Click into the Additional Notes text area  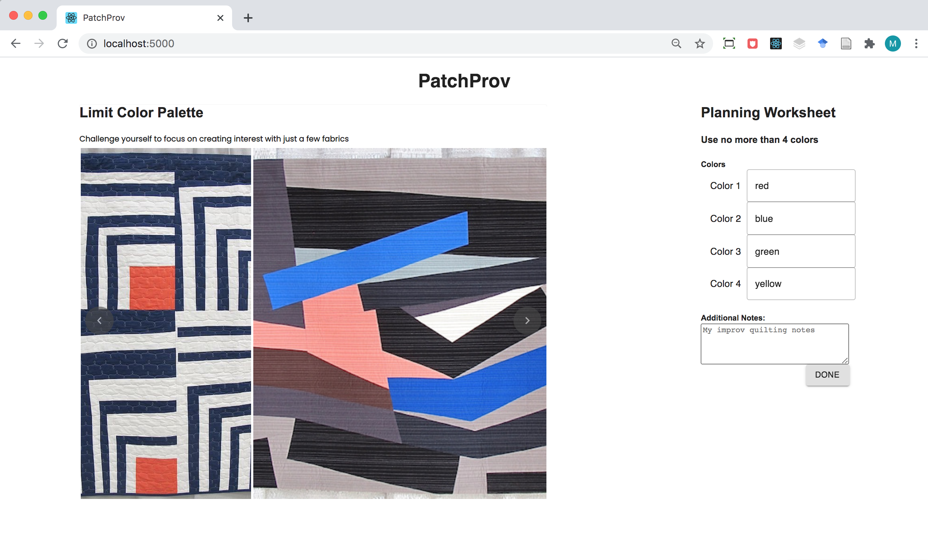point(774,344)
